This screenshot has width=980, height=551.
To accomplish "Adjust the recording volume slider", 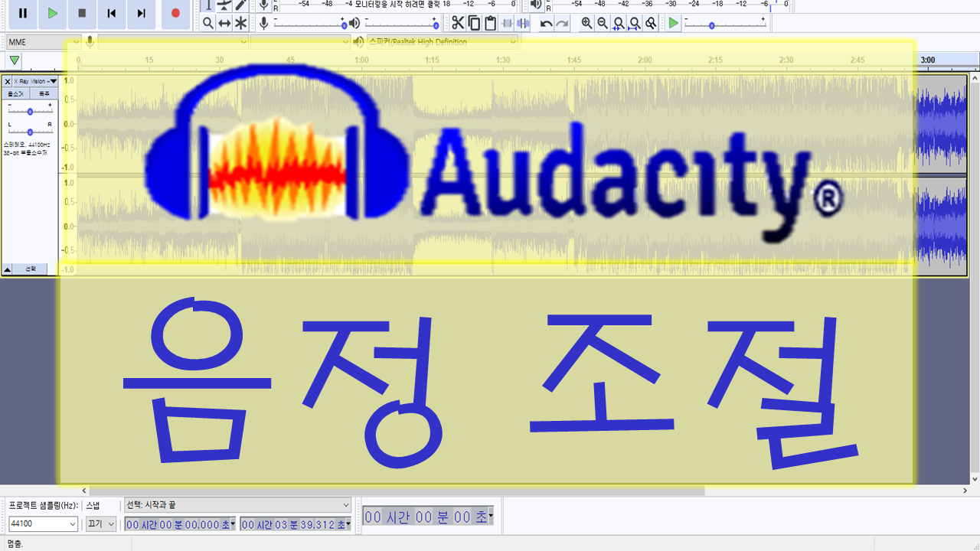I will click(x=309, y=24).
